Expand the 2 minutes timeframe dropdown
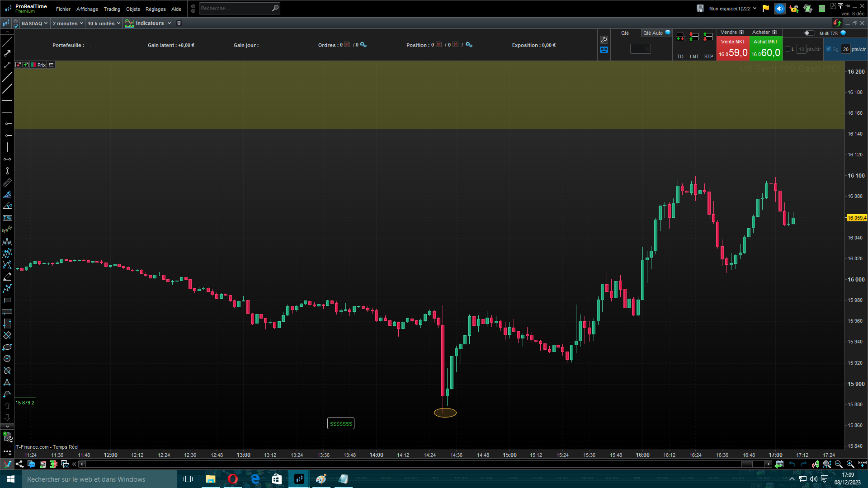 pyautogui.click(x=68, y=23)
